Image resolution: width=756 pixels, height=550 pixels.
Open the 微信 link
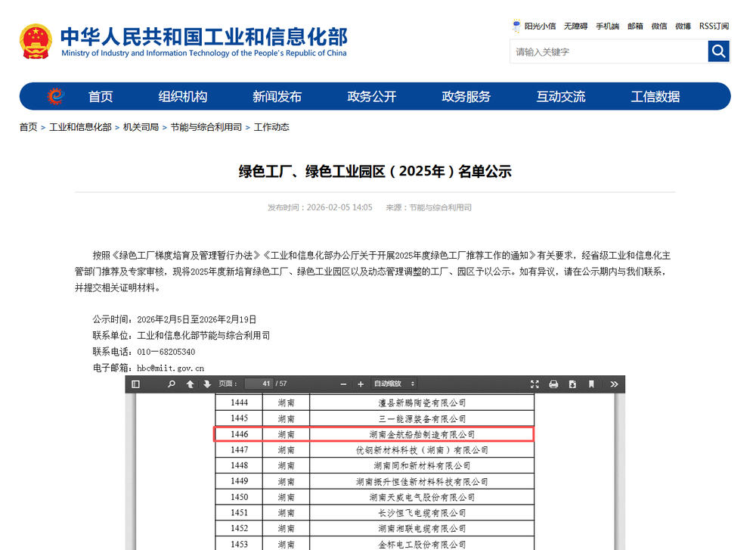click(659, 26)
